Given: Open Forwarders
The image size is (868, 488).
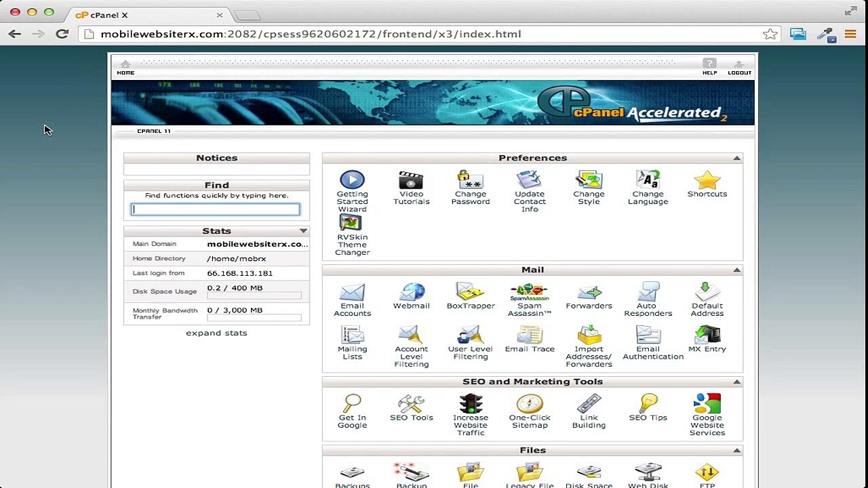Looking at the screenshot, I should (589, 296).
